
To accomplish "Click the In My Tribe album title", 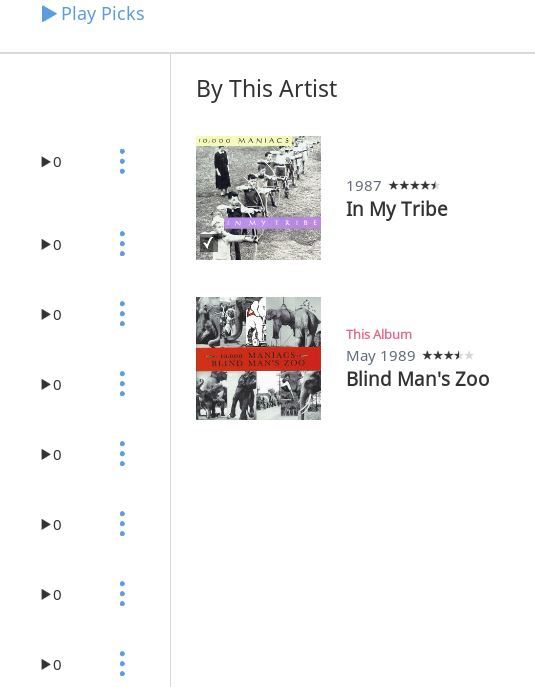I will pos(397,209).
